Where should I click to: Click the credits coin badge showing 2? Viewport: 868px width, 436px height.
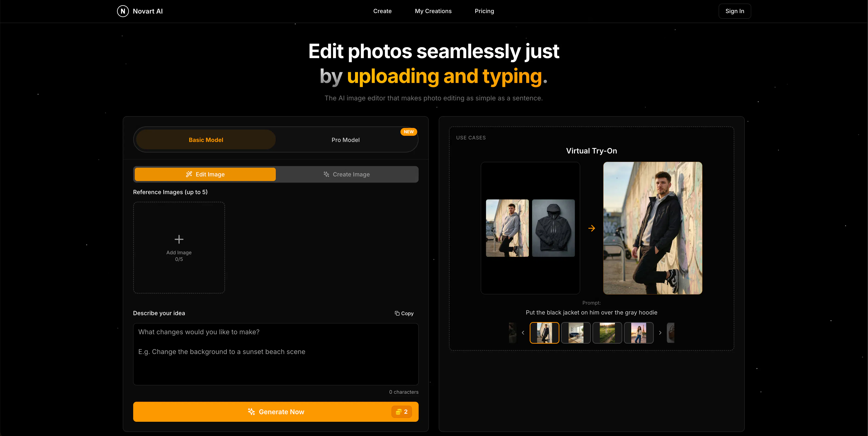[401, 412]
